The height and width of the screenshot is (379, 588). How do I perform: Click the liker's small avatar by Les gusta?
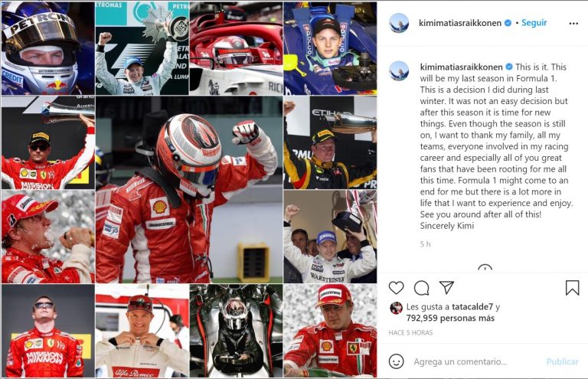click(396, 308)
